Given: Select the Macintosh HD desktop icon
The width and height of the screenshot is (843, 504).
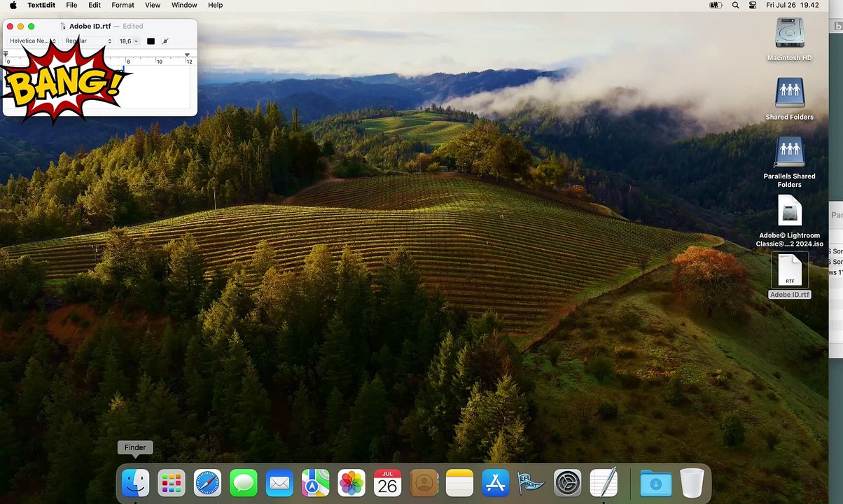Looking at the screenshot, I should point(789,40).
